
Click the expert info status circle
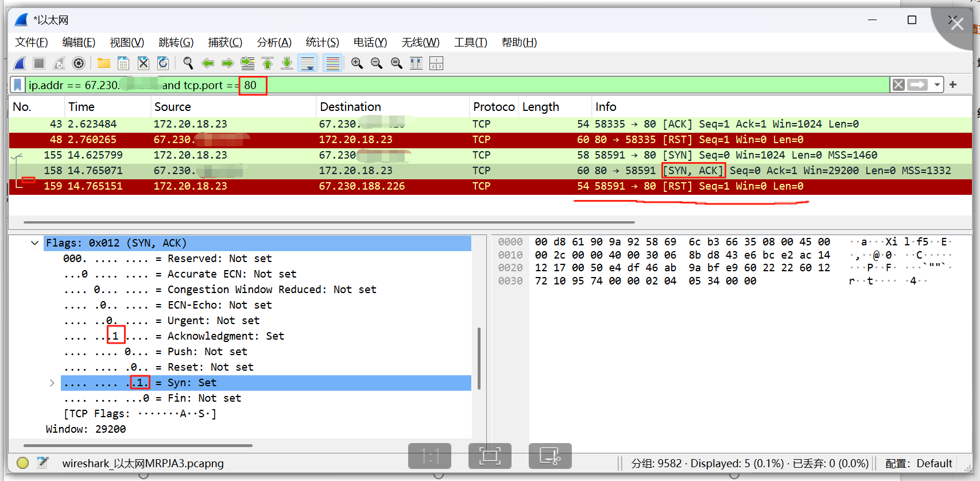pyautogui.click(x=23, y=463)
